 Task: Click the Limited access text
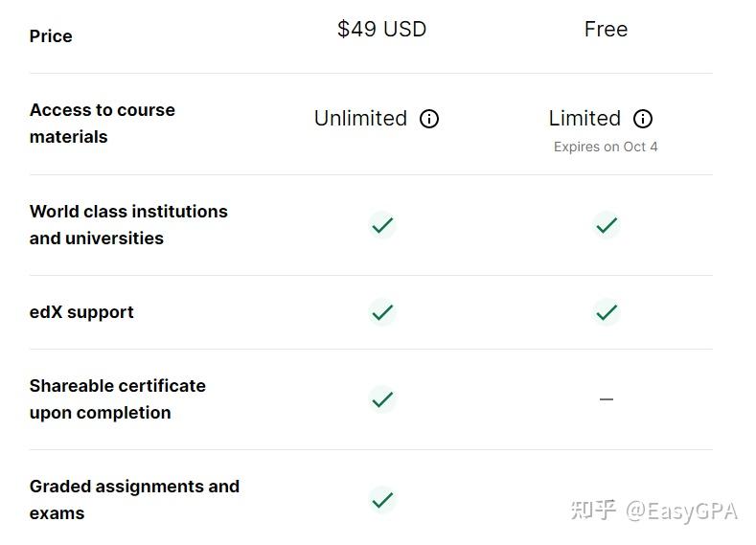(584, 119)
